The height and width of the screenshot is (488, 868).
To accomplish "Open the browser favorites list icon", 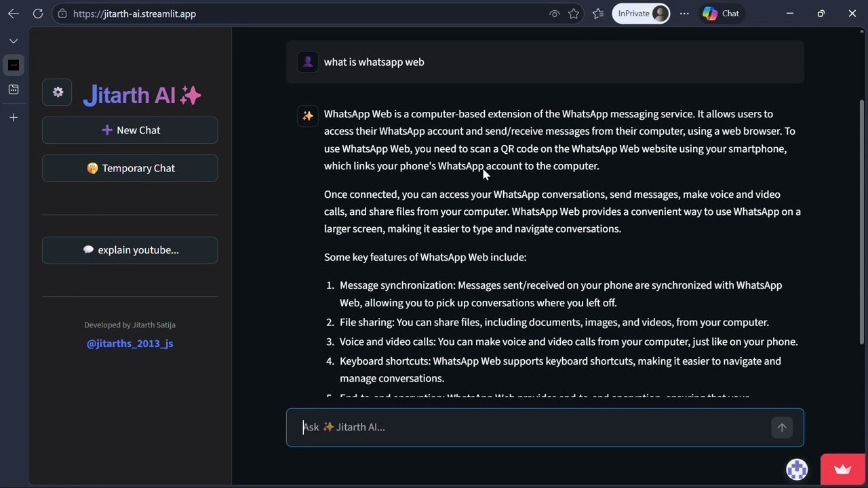I will (x=597, y=14).
